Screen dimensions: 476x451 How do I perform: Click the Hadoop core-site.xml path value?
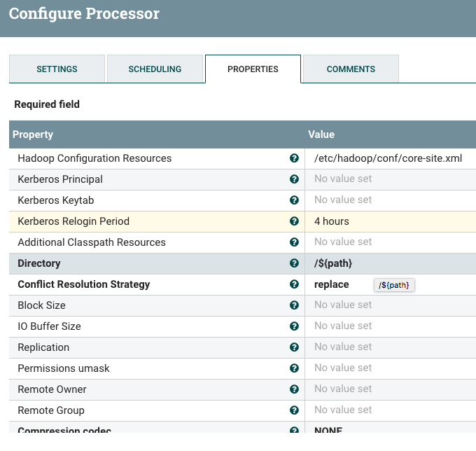(x=388, y=158)
